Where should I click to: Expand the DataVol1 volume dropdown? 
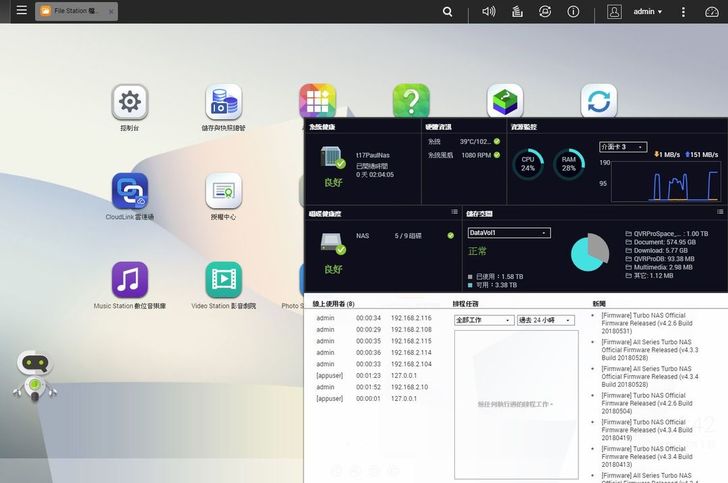[509, 233]
